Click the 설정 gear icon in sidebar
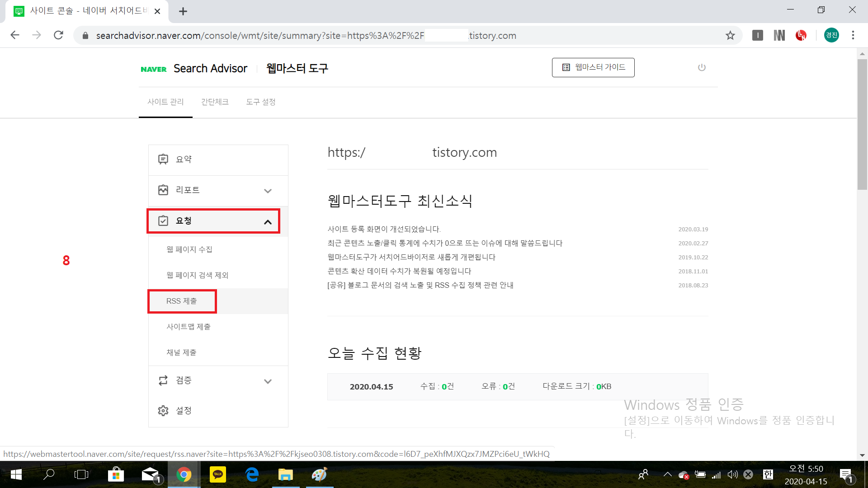The image size is (868, 488). tap(163, 410)
